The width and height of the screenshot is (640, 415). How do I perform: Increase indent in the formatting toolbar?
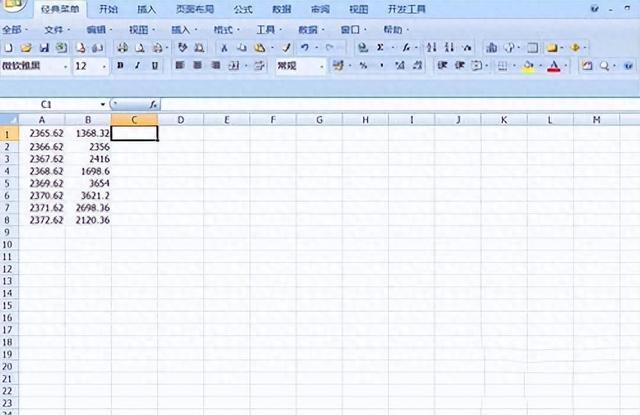point(460,66)
